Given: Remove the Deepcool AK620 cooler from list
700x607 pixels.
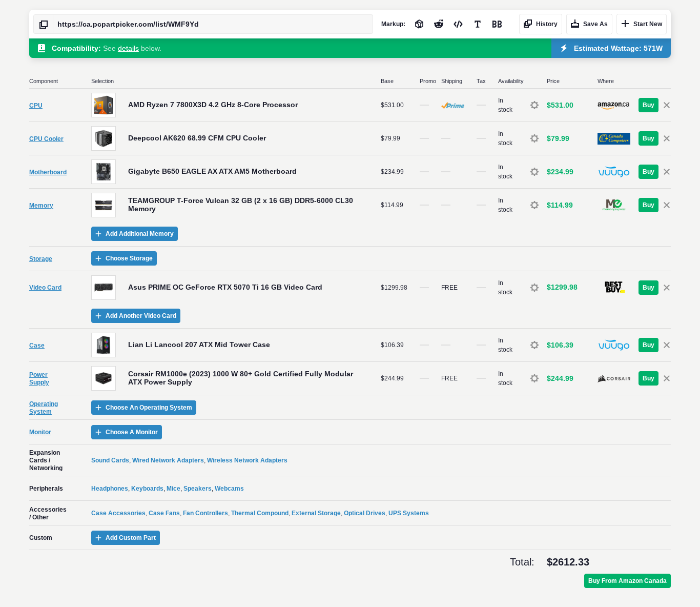Looking at the screenshot, I should coord(667,138).
